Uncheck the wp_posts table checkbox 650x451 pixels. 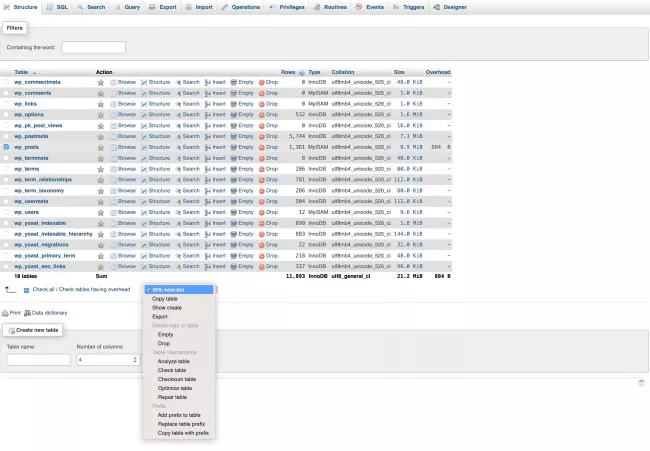click(7, 147)
